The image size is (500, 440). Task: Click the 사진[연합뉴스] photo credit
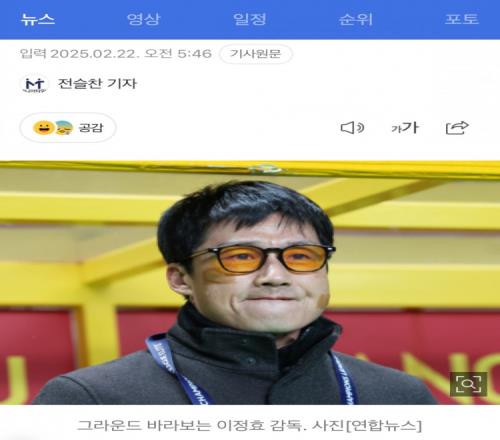[x=367, y=425]
